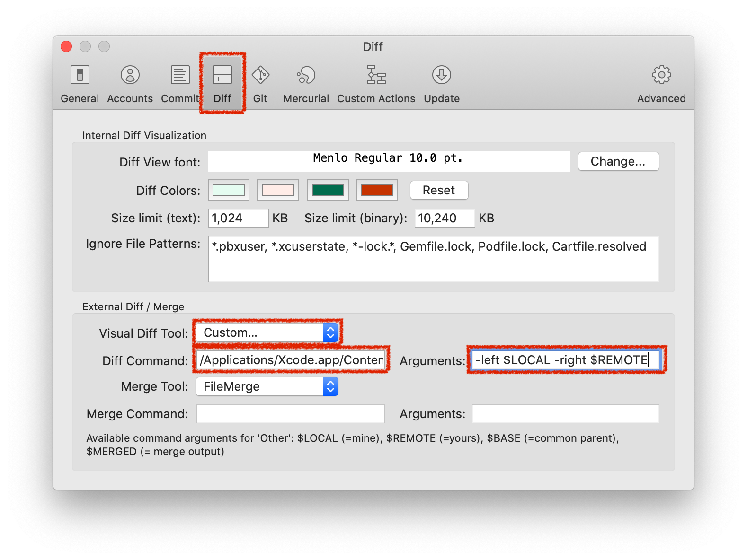Click the merge Arguments field

tap(566, 414)
